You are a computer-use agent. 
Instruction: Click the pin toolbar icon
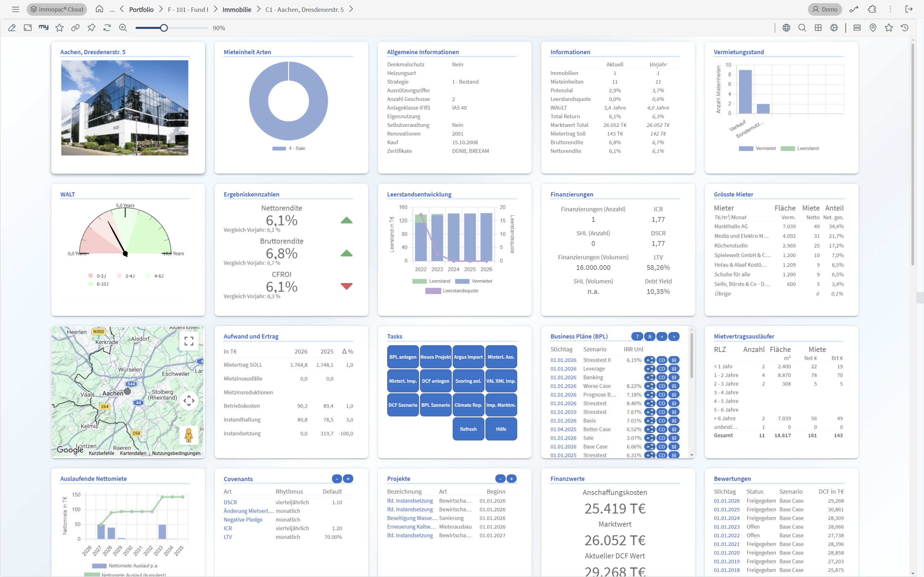point(91,27)
